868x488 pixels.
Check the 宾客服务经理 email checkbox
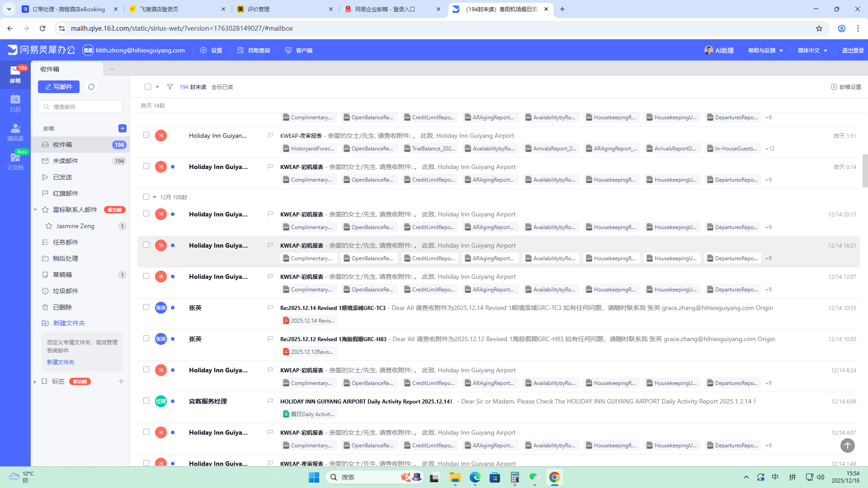coord(146,401)
